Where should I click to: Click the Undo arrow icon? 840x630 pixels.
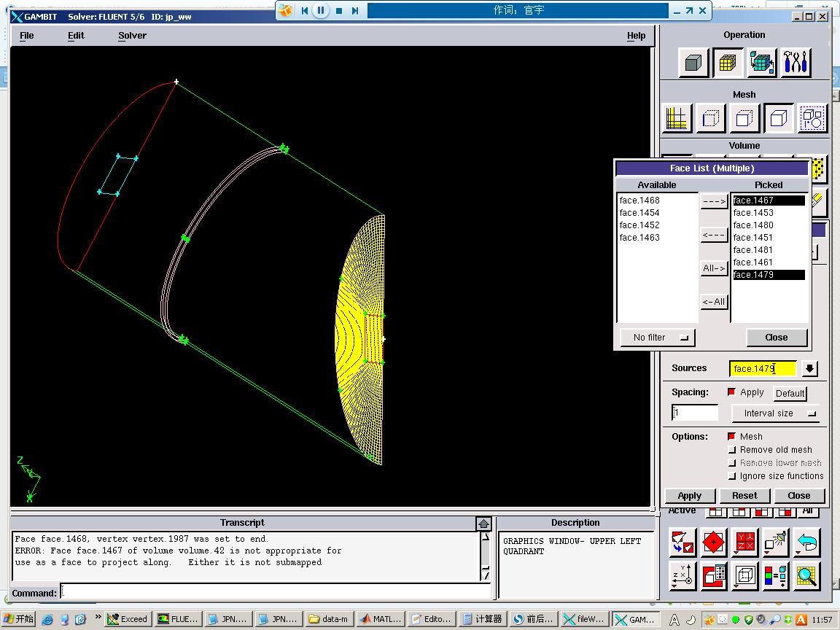coord(807,543)
